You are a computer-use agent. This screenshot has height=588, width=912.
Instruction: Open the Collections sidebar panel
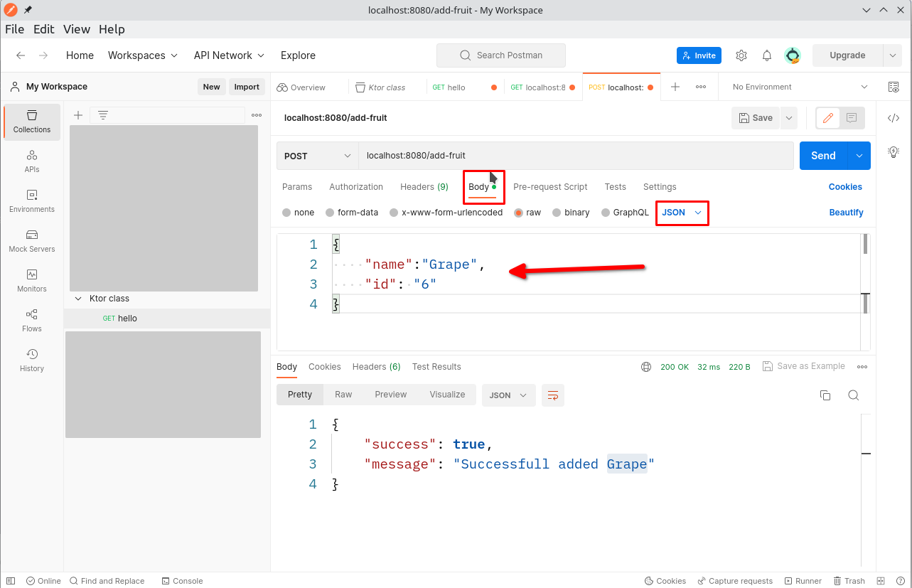click(32, 122)
